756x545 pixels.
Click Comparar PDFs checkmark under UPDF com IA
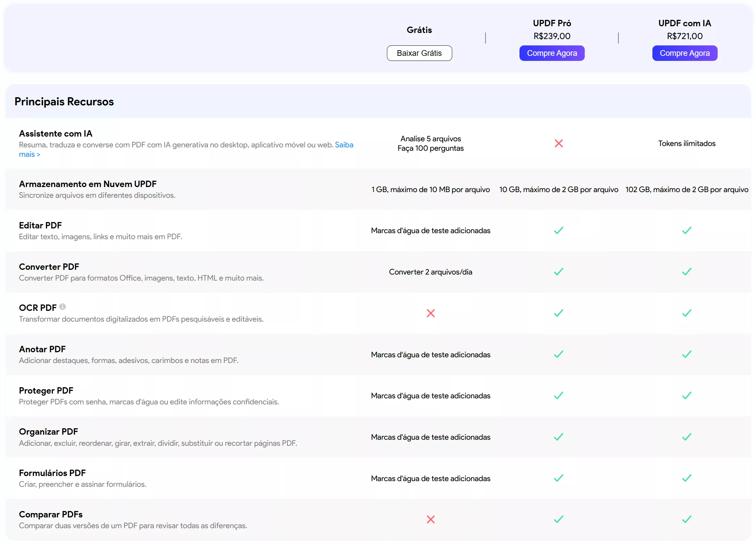click(x=687, y=519)
